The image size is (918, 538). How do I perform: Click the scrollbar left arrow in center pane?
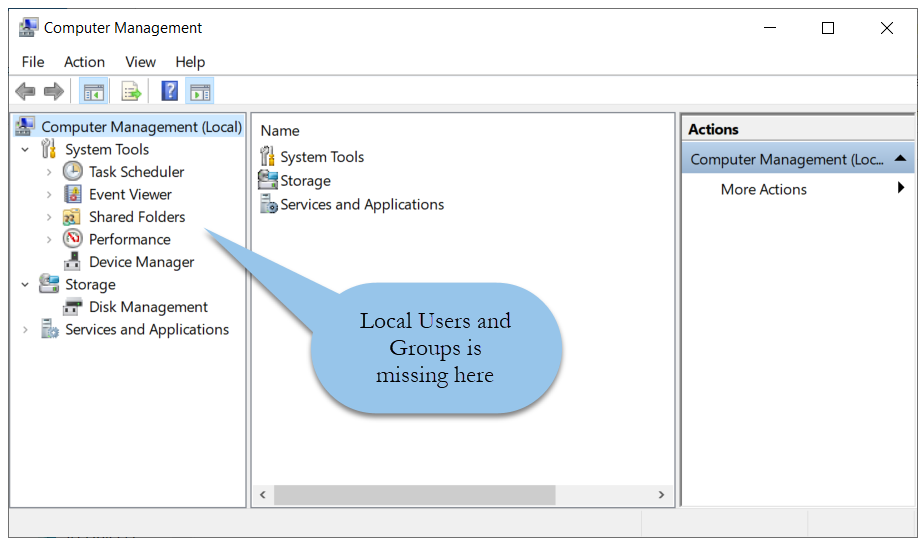pos(263,495)
